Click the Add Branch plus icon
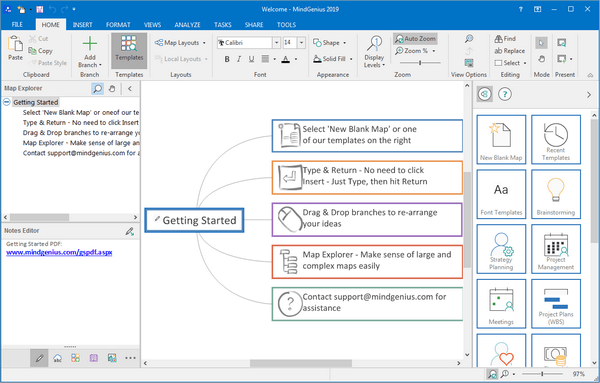600x383 pixels. [x=90, y=43]
